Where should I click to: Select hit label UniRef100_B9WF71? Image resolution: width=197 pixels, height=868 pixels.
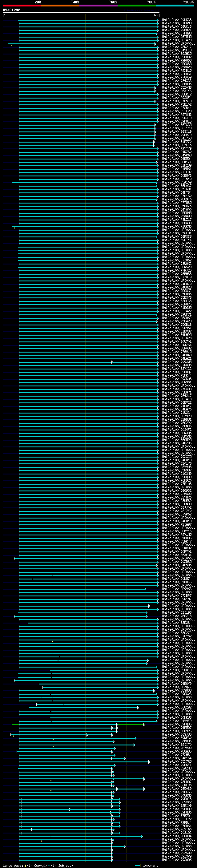(177, 314)
